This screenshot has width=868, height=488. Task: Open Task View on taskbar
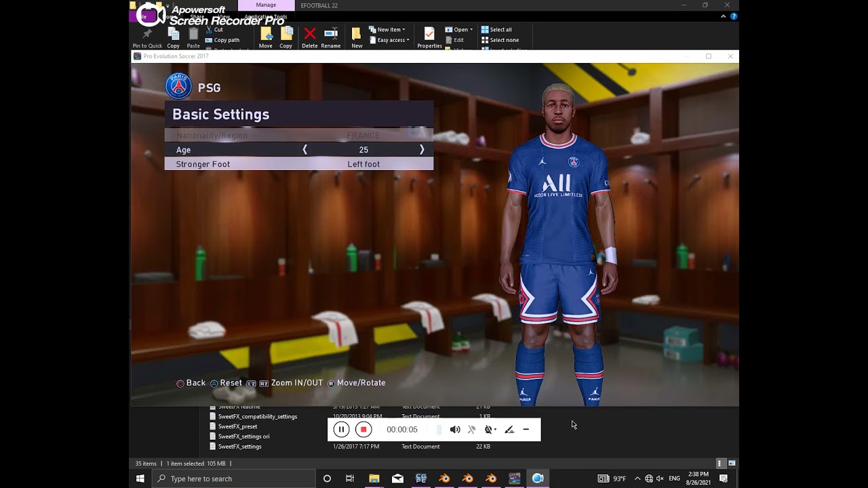pos(350,479)
